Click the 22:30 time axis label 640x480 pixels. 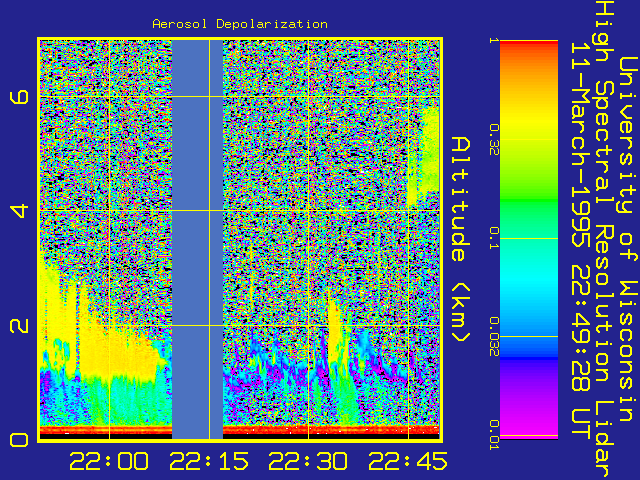[308, 461]
